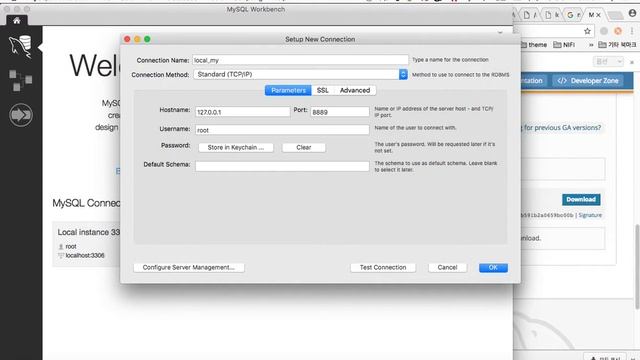Screen dimensions: 640x360
Task: Click the orange browser extension icon
Action: pos(618,31)
